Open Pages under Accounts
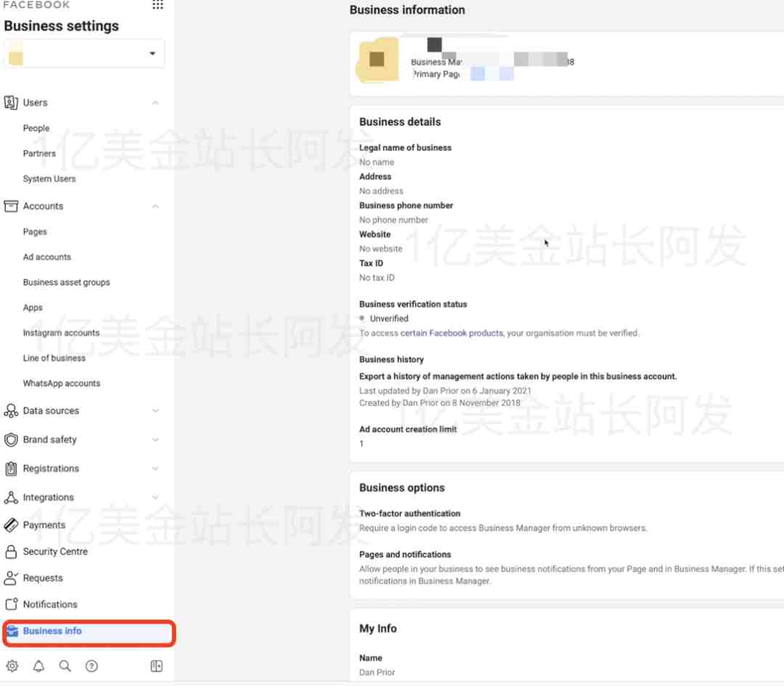 [35, 232]
